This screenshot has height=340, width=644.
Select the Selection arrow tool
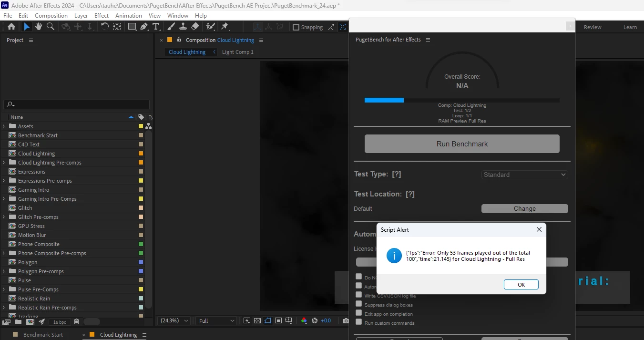(x=27, y=27)
